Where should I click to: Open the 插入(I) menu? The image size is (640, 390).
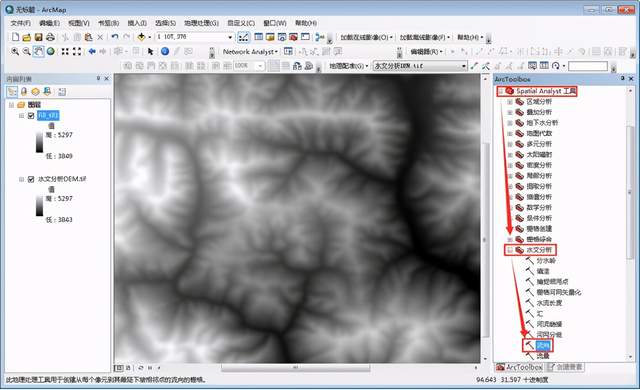point(137,23)
